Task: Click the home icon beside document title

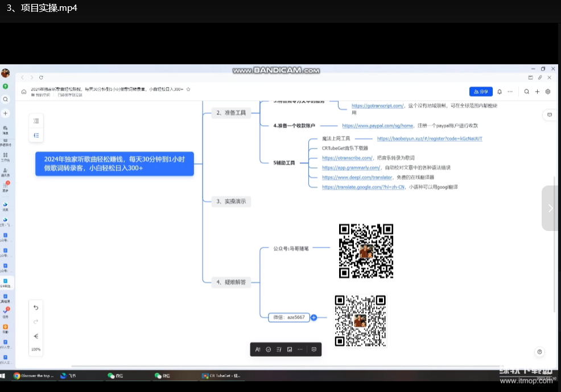Action: point(24,92)
